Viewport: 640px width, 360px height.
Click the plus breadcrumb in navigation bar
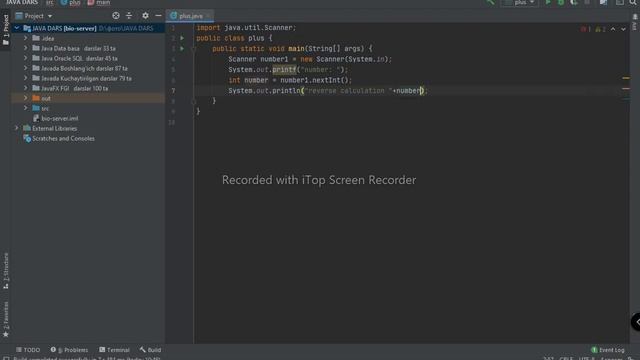(x=71, y=2)
